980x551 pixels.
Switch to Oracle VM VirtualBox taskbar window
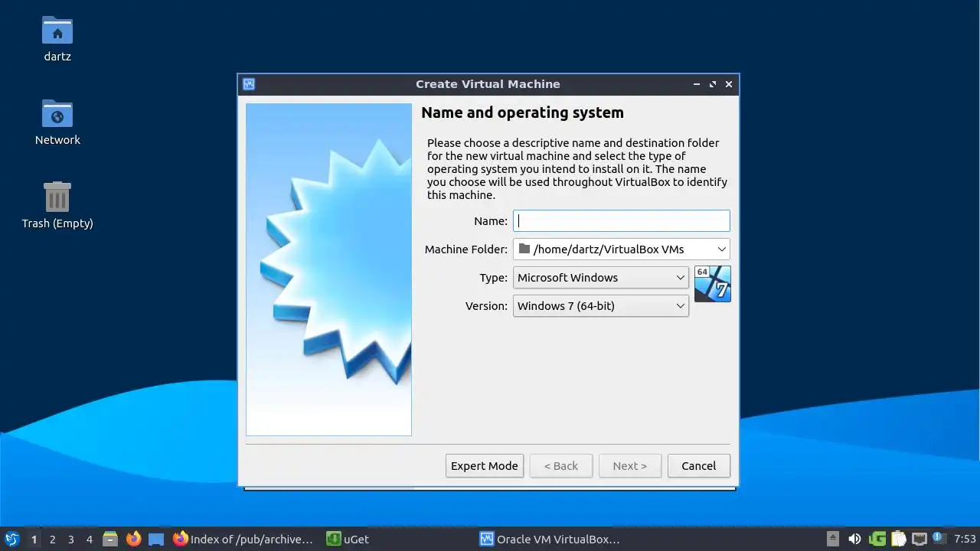550,539
